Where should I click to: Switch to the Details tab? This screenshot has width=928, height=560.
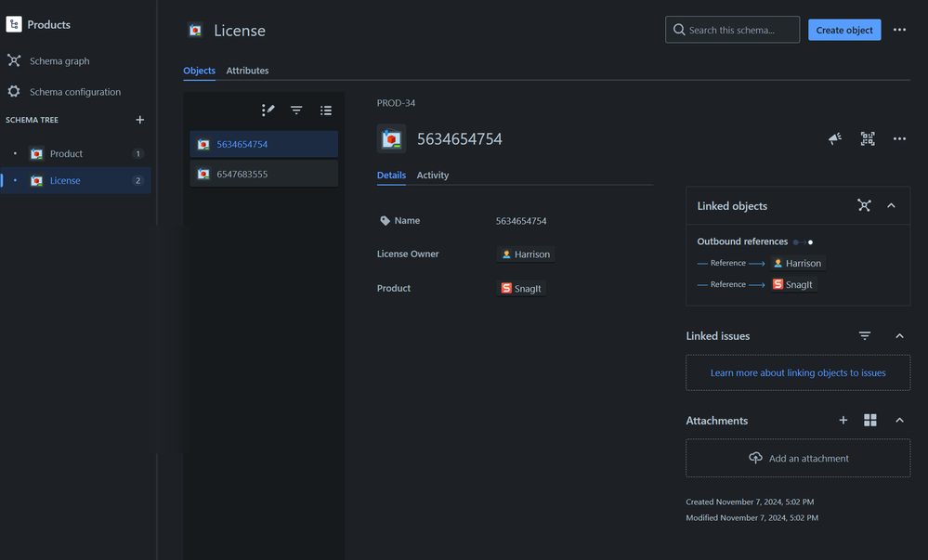coord(391,176)
